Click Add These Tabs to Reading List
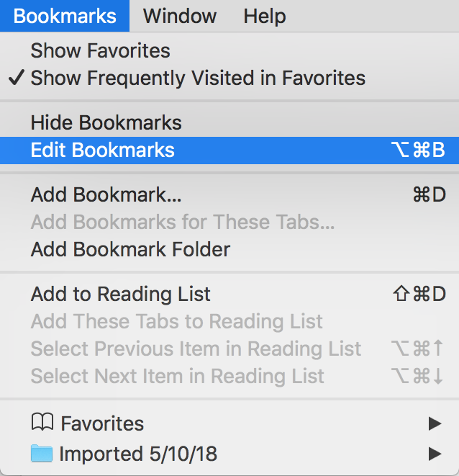Viewport: 459px width, 476px height. pos(177,321)
